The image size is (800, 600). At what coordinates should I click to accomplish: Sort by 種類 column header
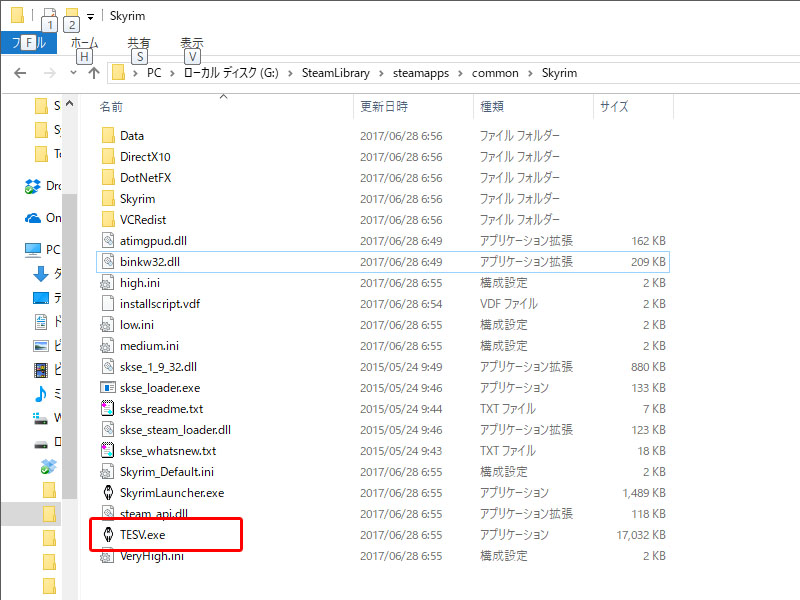coord(534,107)
